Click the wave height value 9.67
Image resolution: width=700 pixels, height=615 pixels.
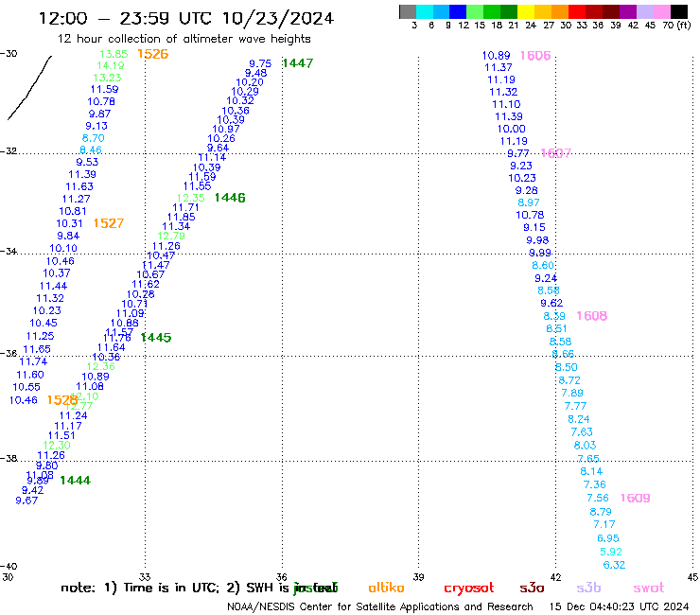tap(26, 501)
